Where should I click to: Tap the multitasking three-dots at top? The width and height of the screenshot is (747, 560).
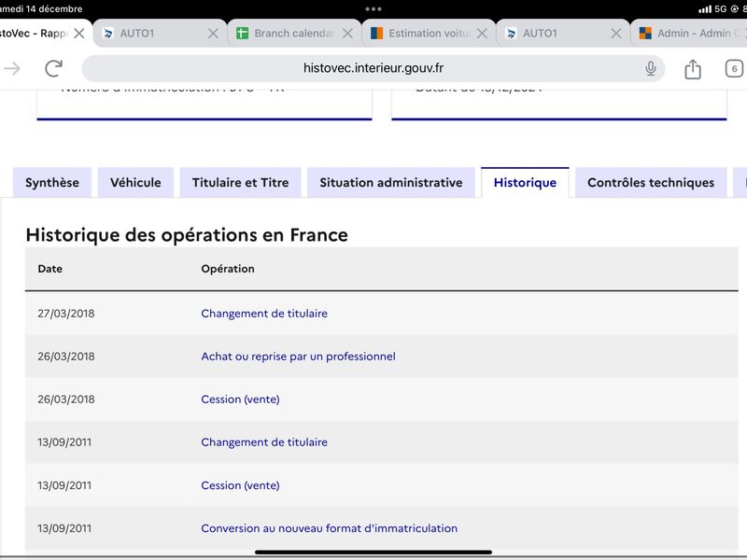[x=373, y=9]
